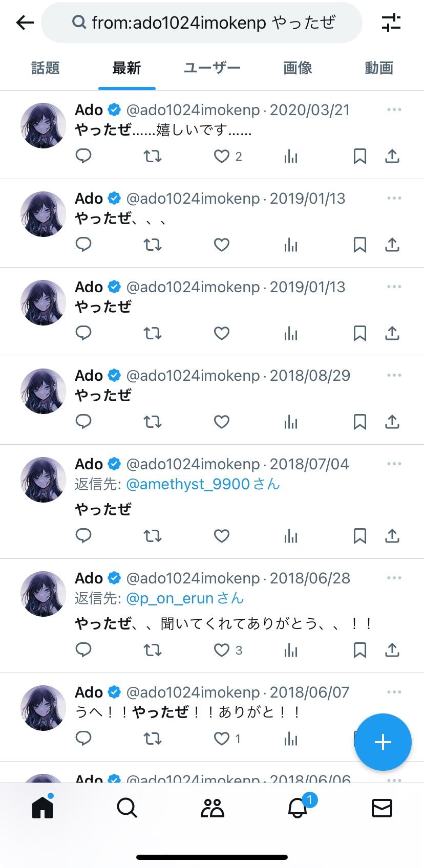Open notifications bell in bottom bar

click(299, 808)
